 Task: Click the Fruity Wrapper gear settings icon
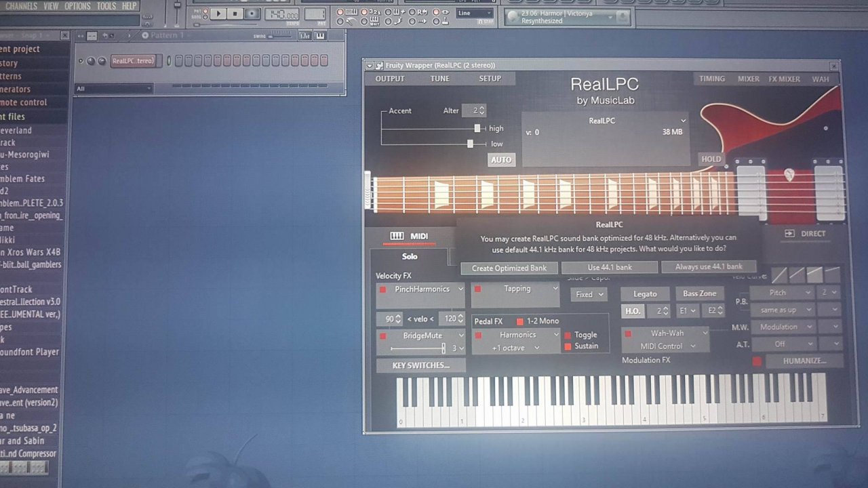pyautogui.click(x=379, y=66)
